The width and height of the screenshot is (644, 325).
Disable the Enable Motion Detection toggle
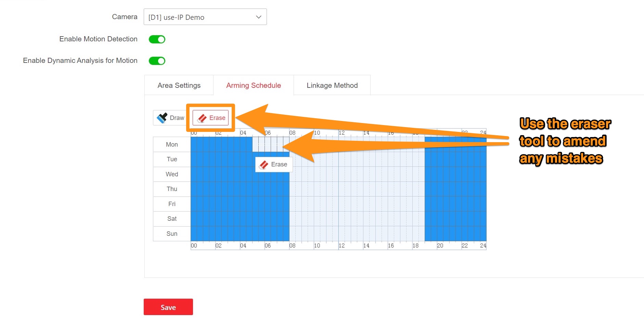157,39
